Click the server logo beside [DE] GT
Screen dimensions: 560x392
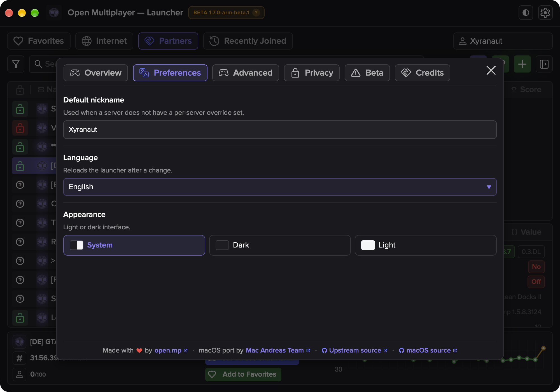[19, 342]
